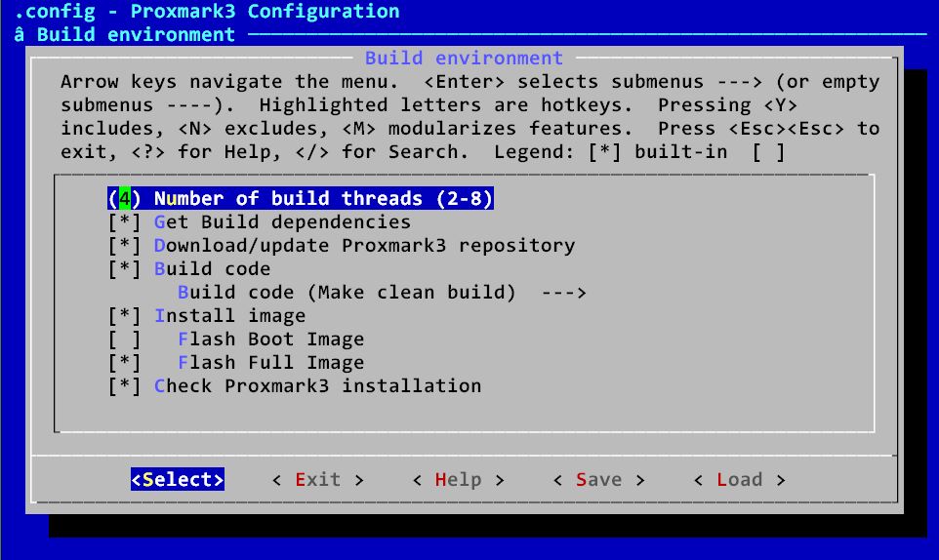Toggle the Get Build dependencies checkbox

(x=125, y=222)
